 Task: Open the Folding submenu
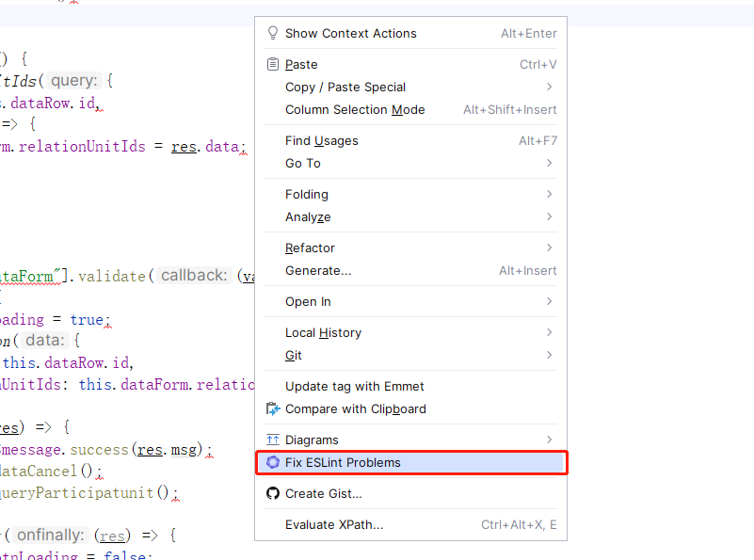tap(307, 194)
